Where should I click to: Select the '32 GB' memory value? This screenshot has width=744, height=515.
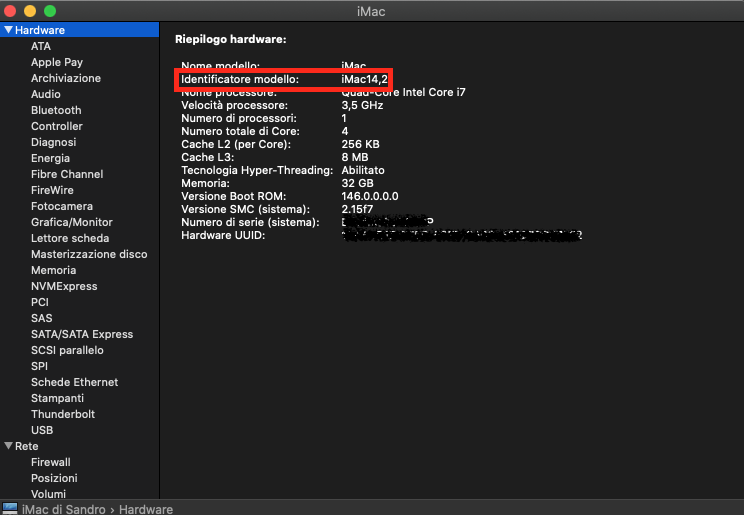tap(357, 183)
